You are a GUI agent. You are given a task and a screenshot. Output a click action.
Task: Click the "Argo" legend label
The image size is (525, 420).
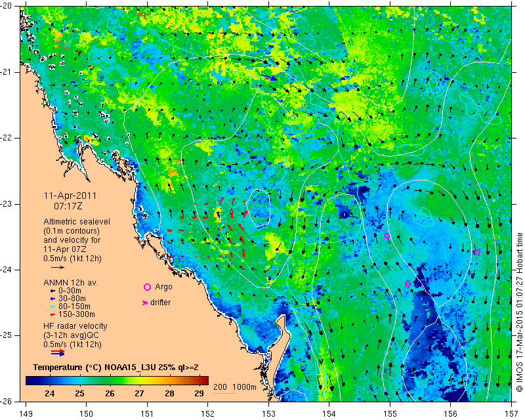point(163,287)
